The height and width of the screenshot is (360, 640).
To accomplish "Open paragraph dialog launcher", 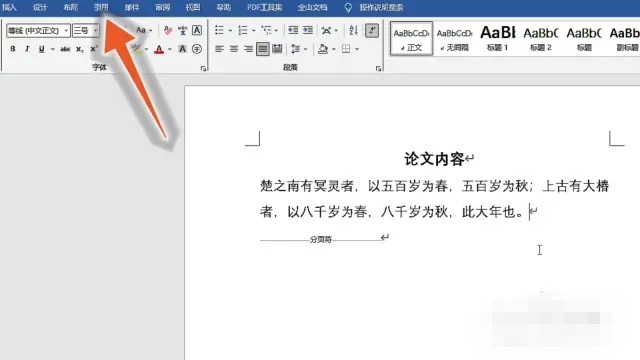I will [x=379, y=69].
